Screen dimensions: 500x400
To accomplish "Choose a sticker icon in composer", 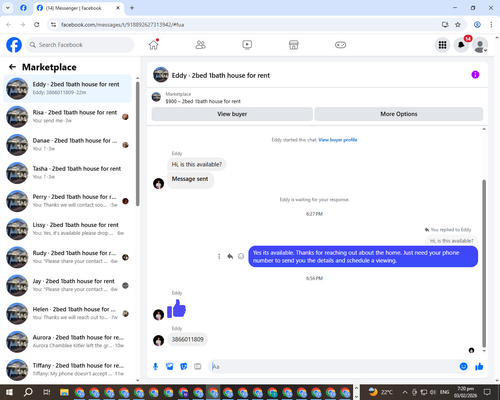I will coord(184,367).
